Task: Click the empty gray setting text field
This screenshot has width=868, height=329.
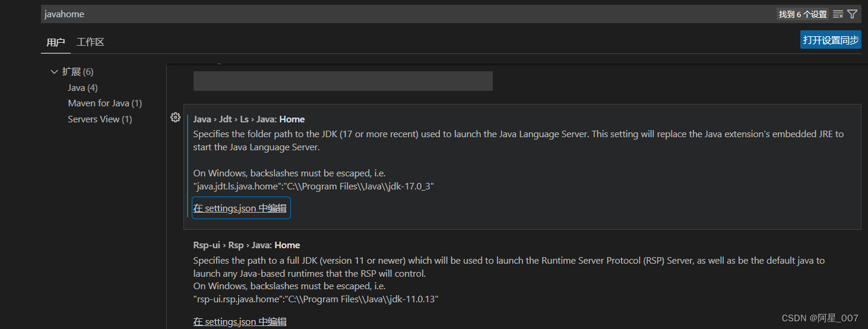Action: click(x=343, y=81)
